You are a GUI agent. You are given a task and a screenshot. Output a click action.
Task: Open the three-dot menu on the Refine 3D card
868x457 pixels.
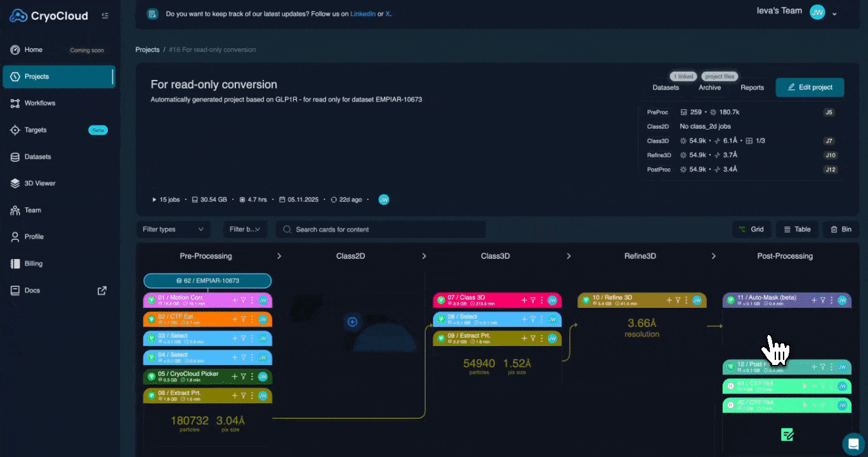click(x=687, y=299)
